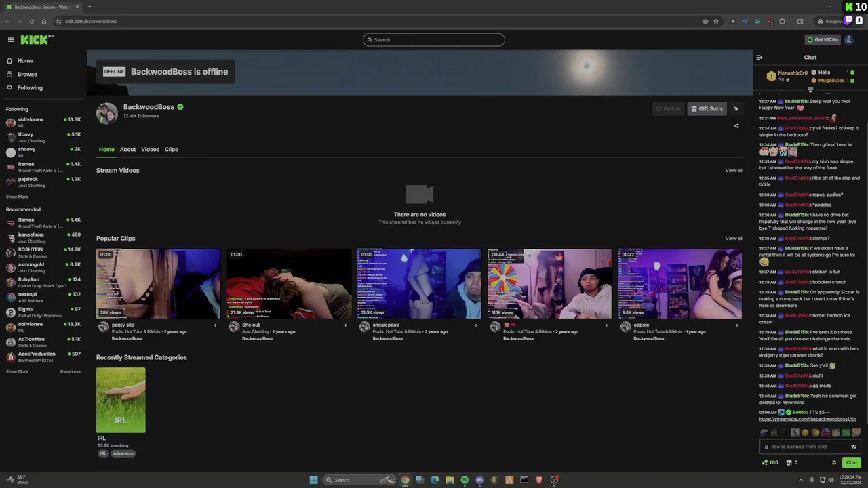The image size is (868, 488).
Task: Click the share icon under Gift Subs
Action: click(x=736, y=125)
